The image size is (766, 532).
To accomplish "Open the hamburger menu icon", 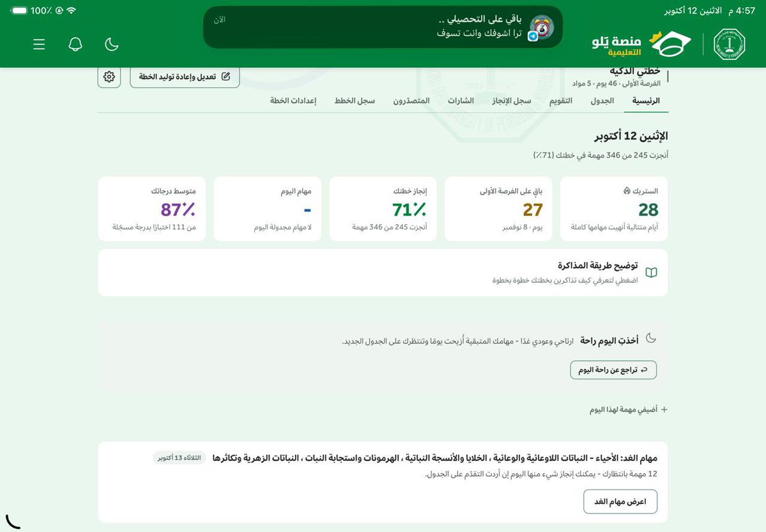I will coord(39,45).
